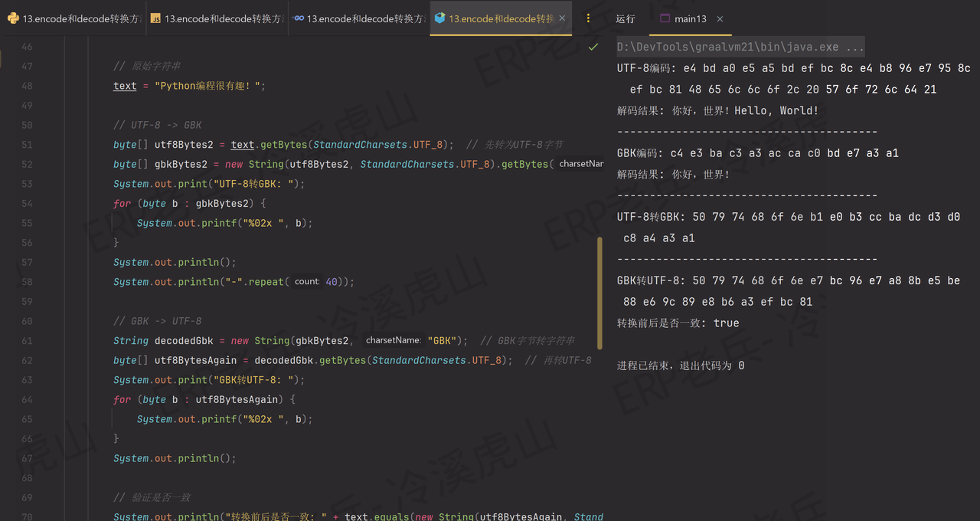Viewport: 980px width, 521px height.
Task: Click the green inspections checkmark
Action: pos(592,46)
